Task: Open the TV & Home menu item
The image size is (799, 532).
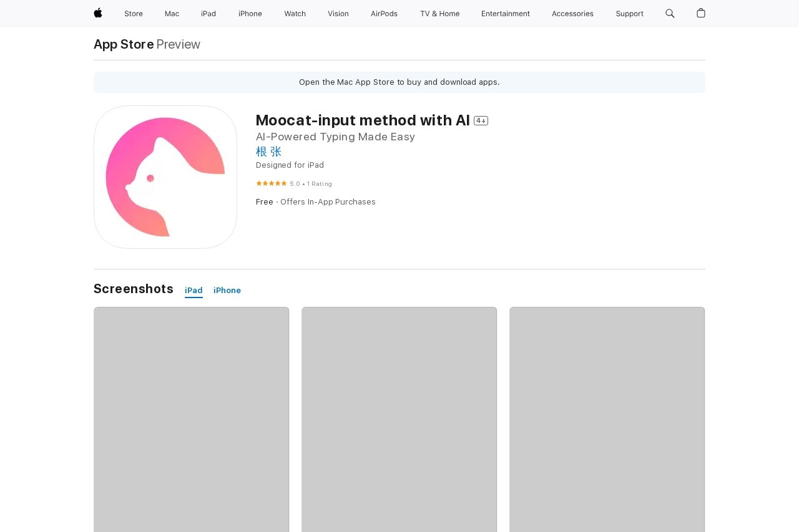Action: tap(439, 14)
